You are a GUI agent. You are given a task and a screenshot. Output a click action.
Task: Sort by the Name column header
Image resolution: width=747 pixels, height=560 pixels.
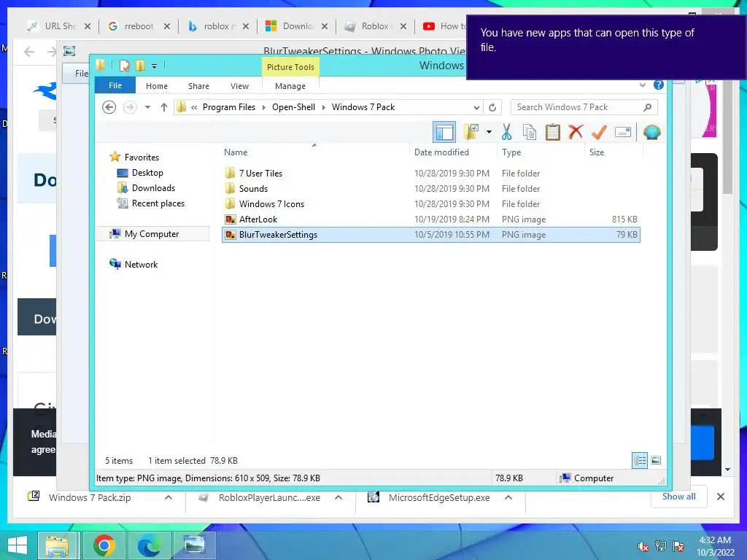click(314, 152)
